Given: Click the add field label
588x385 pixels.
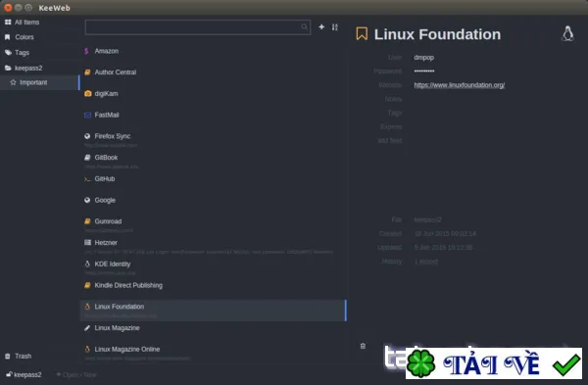Looking at the screenshot, I should click(390, 141).
